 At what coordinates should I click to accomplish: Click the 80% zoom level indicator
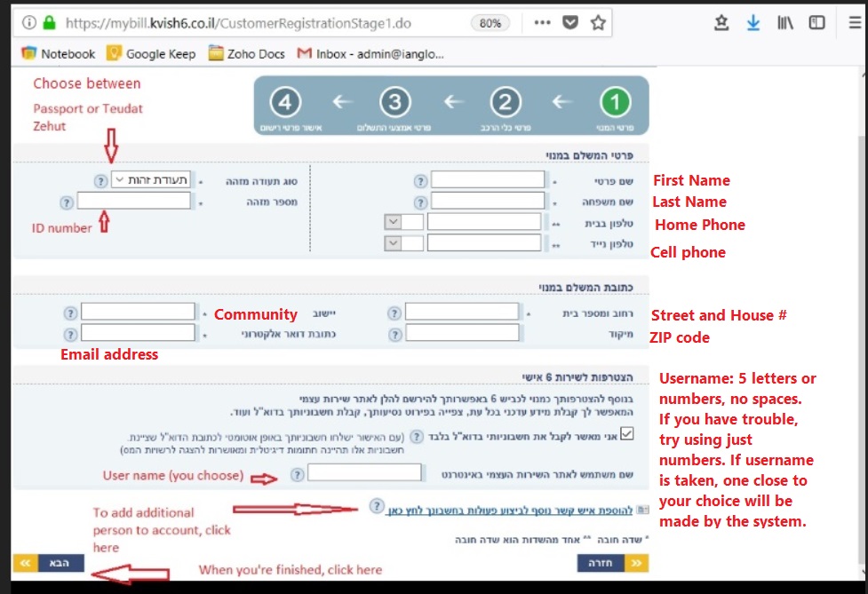pos(490,23)
